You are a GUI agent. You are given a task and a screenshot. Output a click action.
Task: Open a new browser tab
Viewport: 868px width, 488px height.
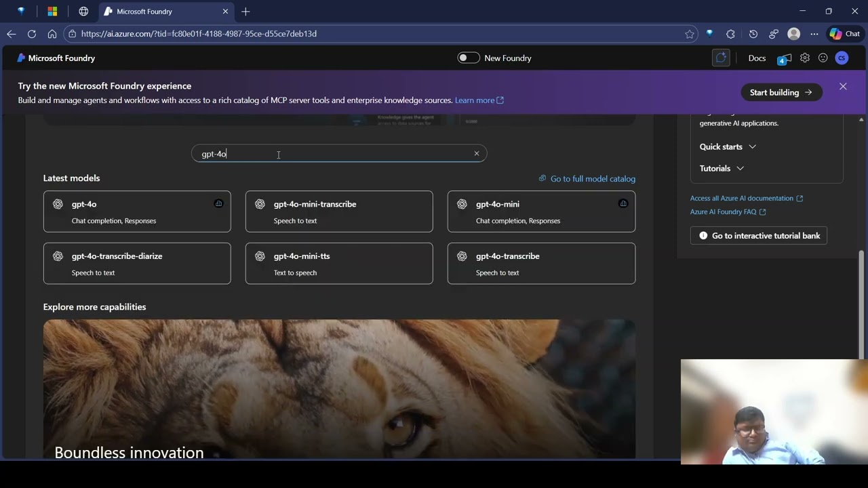(245, 12)
